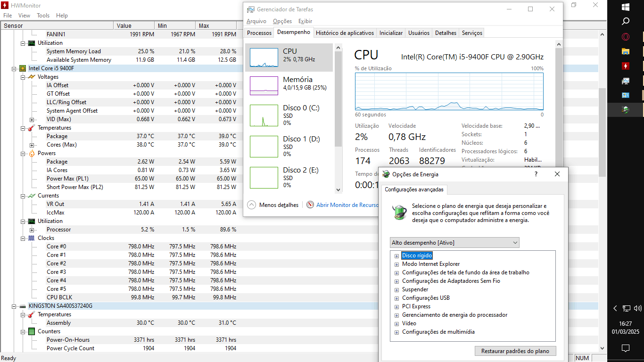Click the Configurações avançadas tab
644x362 pixels.
[414, 189]
